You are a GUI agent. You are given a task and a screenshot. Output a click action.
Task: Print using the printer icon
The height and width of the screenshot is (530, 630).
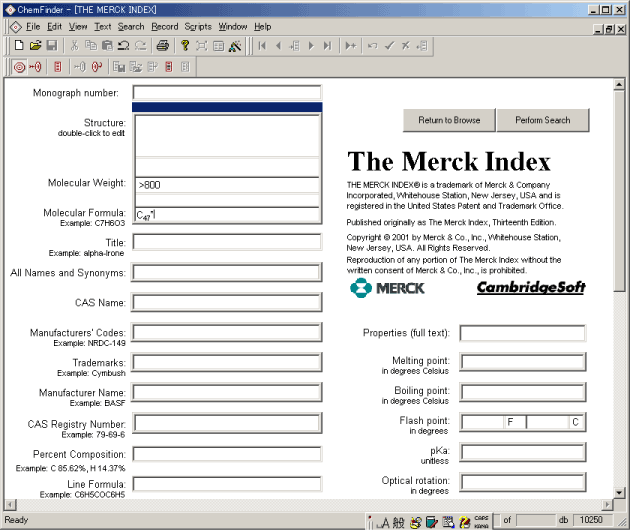163,45
